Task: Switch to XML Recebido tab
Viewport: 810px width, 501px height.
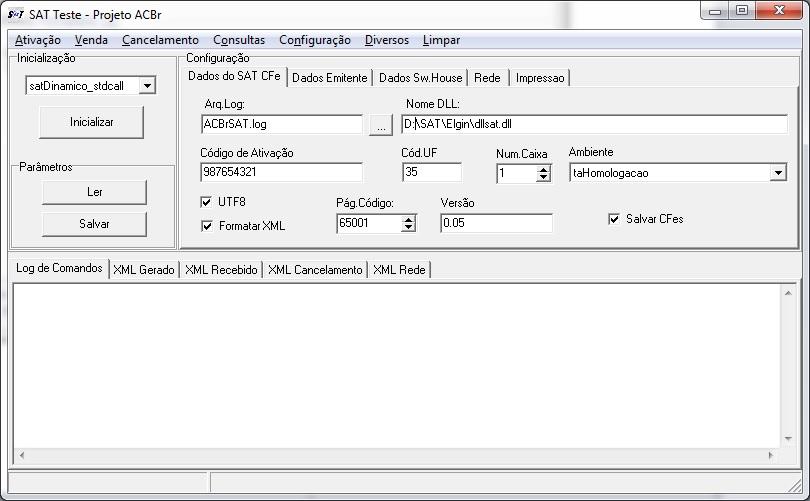Action: pos(221,270)
